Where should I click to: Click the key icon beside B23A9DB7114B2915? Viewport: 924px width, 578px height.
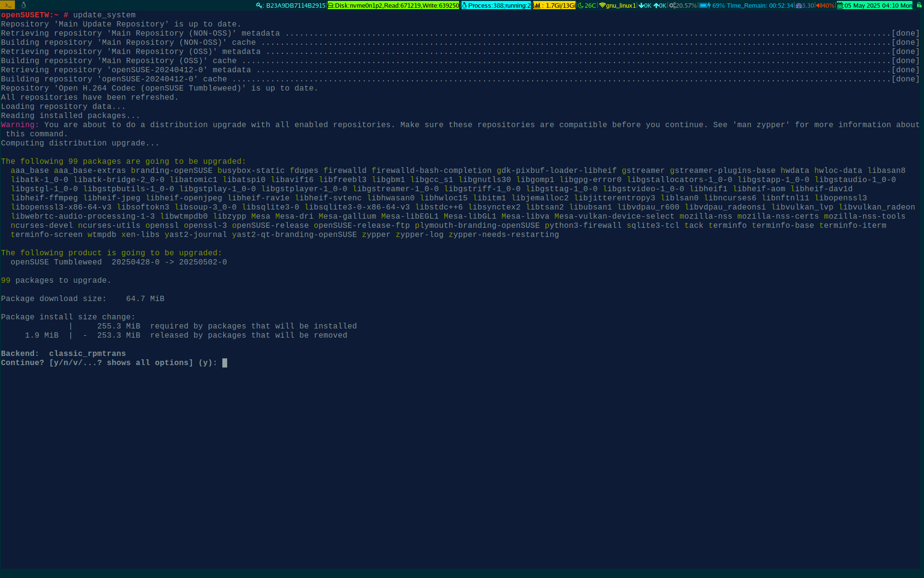260,6
